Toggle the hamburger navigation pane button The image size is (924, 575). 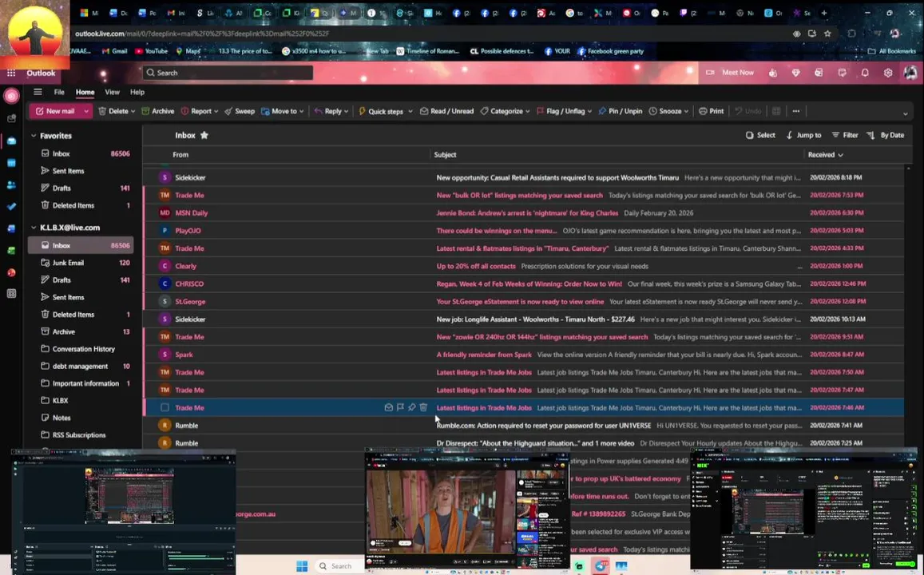tap(38, 92)
